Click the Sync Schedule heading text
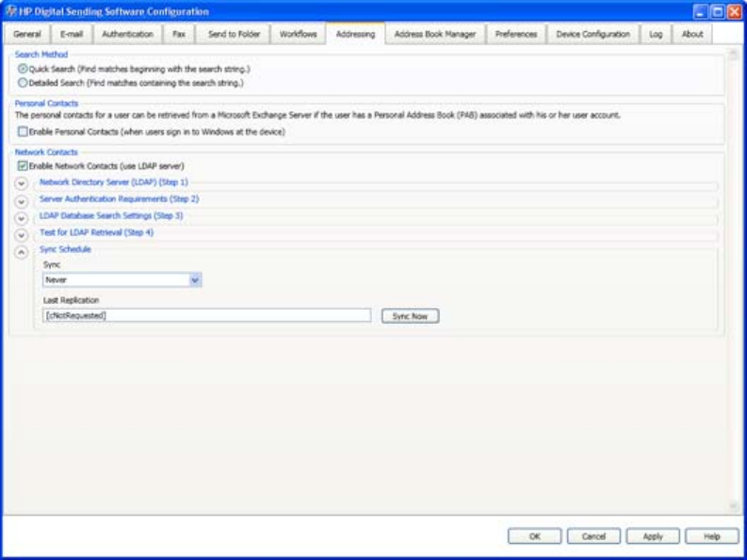747x560 pixels. coord(65,249)
